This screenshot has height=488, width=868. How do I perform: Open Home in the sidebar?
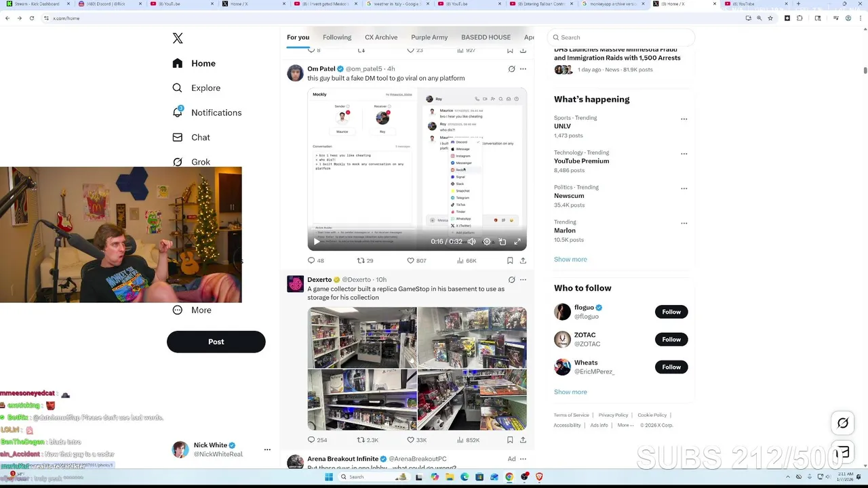tap(194, 63)
